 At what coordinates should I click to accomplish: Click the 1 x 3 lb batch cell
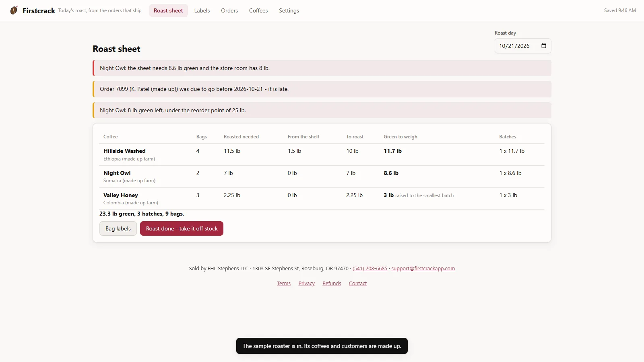click(508, 195)
